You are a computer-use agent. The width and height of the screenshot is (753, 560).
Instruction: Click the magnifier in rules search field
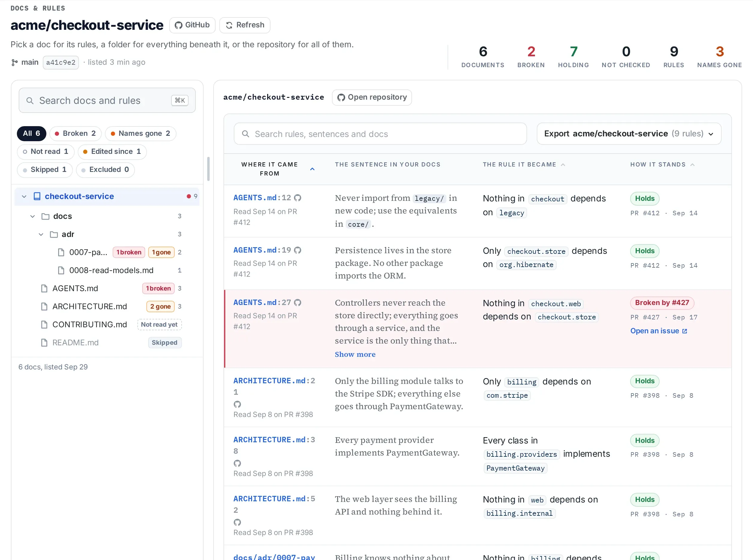click(x=245, y=134)
